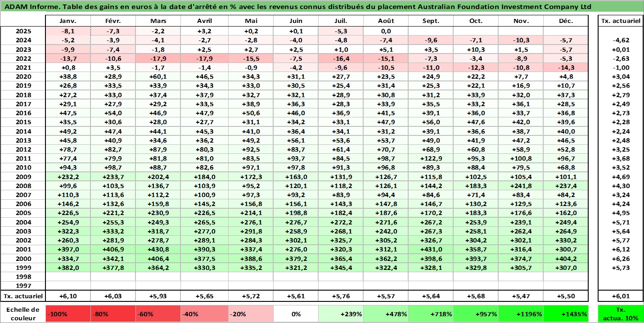Click the +6,26 actuarial rate for 2000
The image size is (644, 323).
click(620, 258)
